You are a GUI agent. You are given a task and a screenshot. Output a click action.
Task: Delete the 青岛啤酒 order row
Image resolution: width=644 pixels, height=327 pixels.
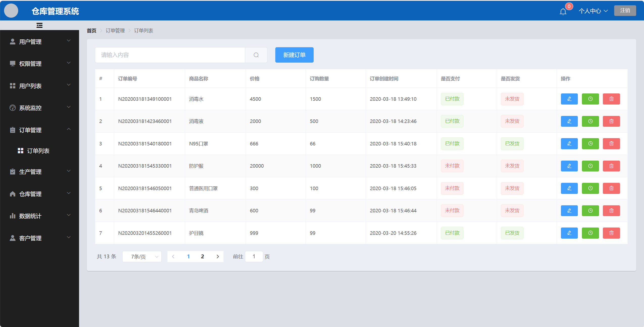click(611, 211)
